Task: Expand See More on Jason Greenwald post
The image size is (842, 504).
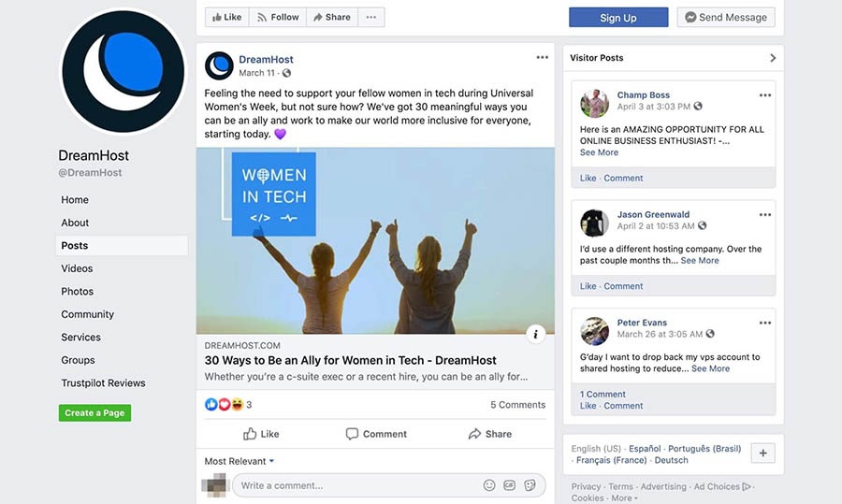Action: (x=700, y=260)
